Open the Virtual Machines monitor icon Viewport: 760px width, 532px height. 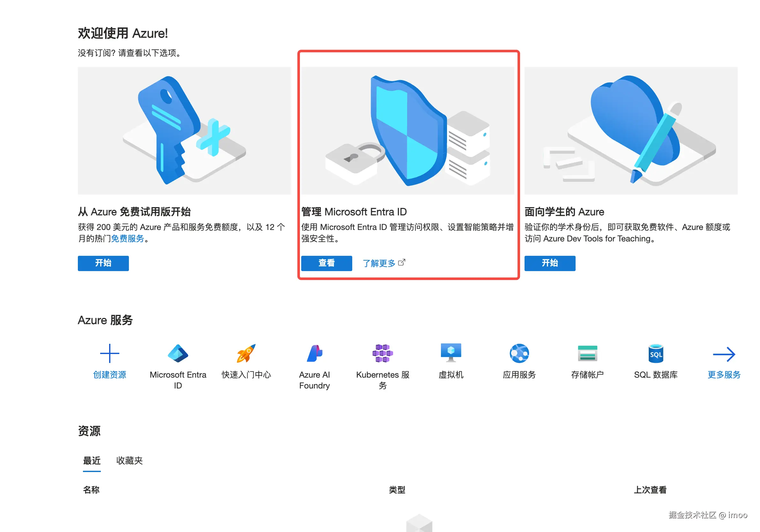[x=451, y=353]
